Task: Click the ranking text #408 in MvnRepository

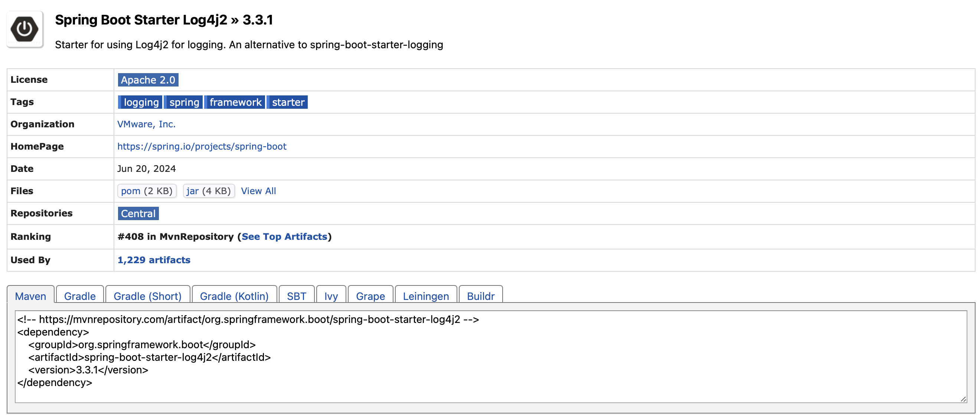Action: (x=175, y=236)
